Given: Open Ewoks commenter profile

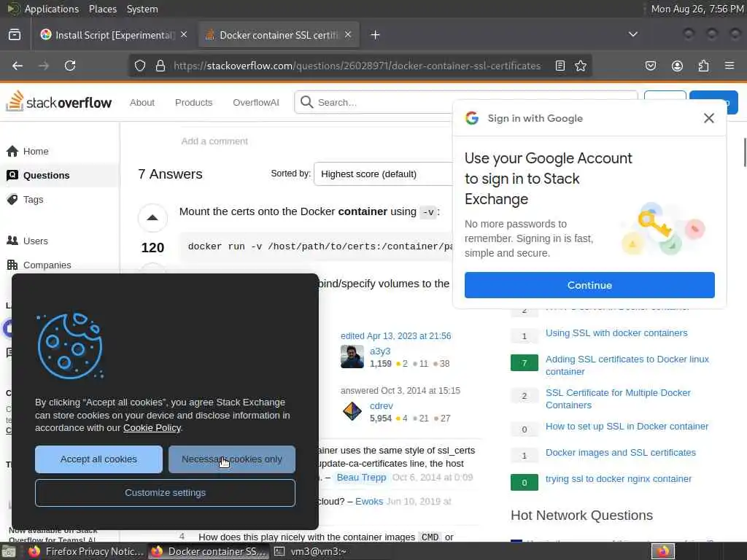Looking at the screenshot, I should click(x=369, y=502).
